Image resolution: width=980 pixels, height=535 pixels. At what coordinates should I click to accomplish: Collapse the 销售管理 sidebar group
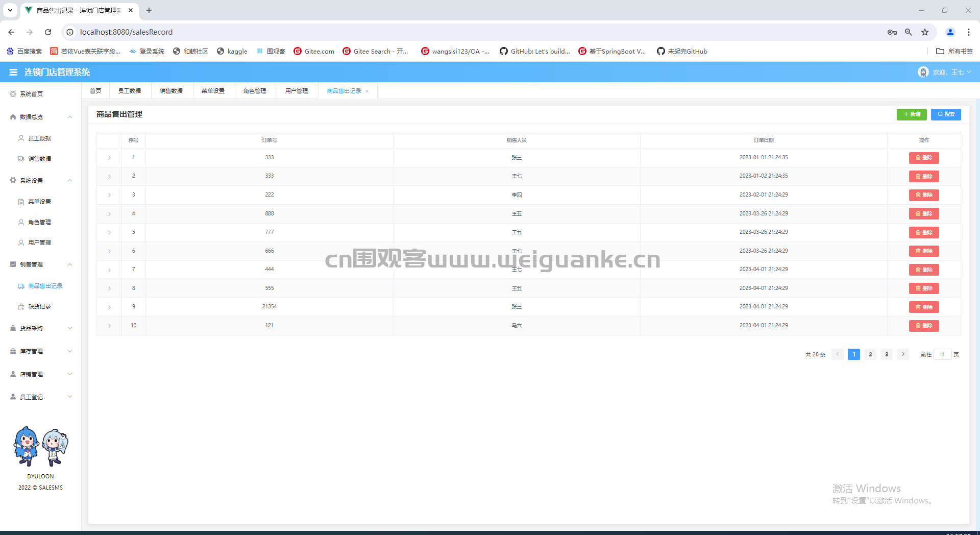pyautogui.click(x=41, y=264)
